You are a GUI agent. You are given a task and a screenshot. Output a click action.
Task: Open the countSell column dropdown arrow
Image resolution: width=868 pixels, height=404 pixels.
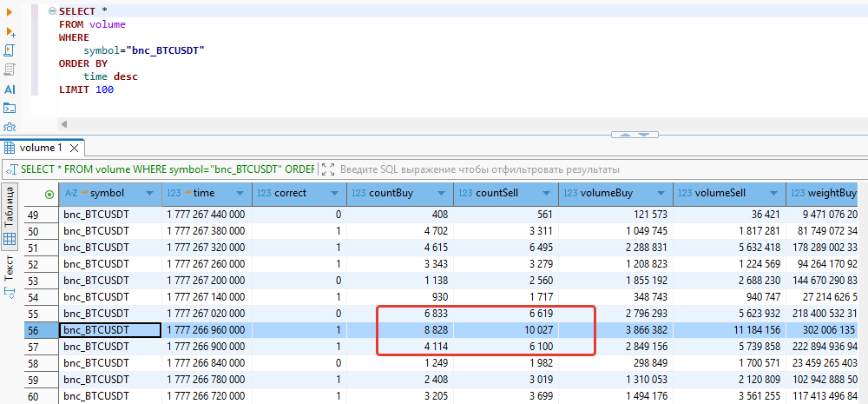click(x=546, y=193)
